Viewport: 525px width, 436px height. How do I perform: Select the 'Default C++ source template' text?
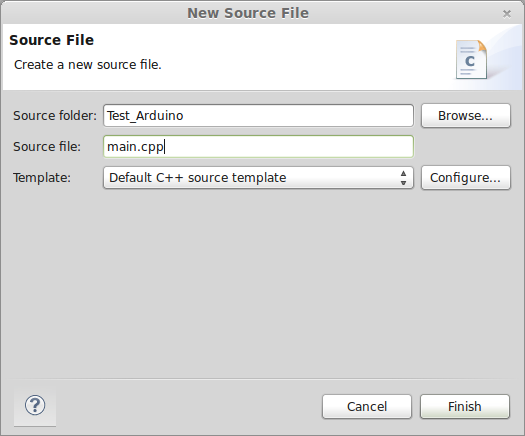click(198, 177)
